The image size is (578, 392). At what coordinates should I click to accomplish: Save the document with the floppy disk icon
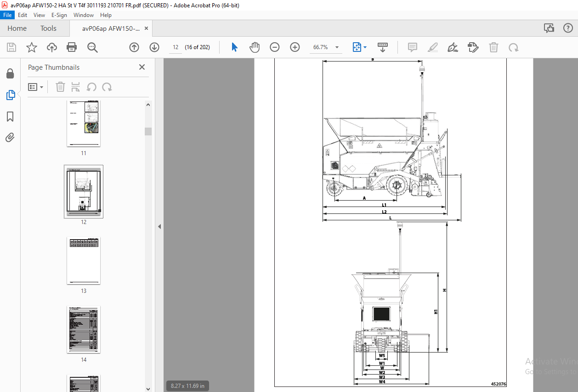(11, 47)
